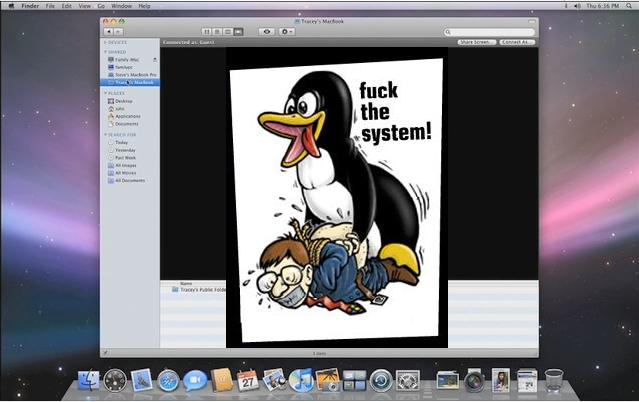Go forward with the Finder forward arrow
Viewport: 639px width, 402px height.
point(118,32)
